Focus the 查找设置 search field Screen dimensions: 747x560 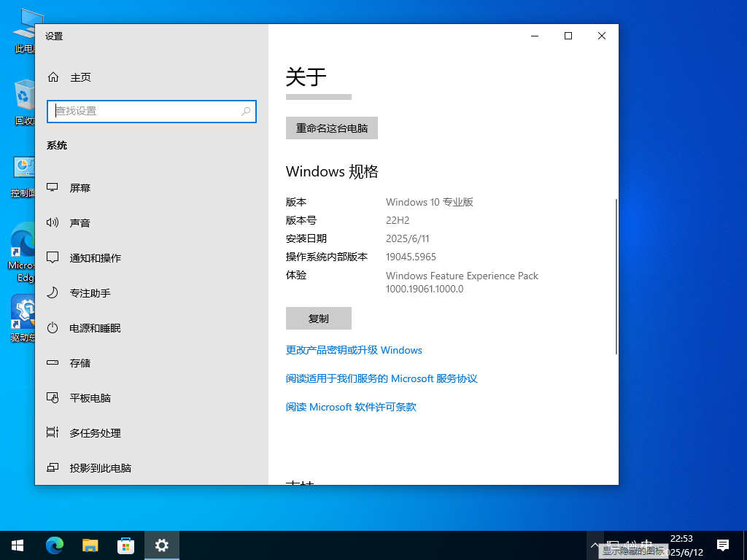(x=152, y=112)
